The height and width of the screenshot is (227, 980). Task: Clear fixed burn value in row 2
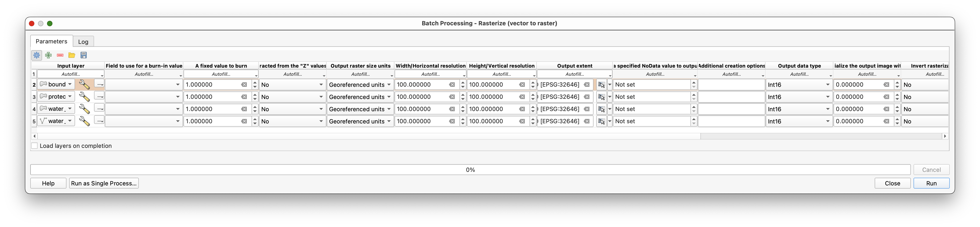244,85
